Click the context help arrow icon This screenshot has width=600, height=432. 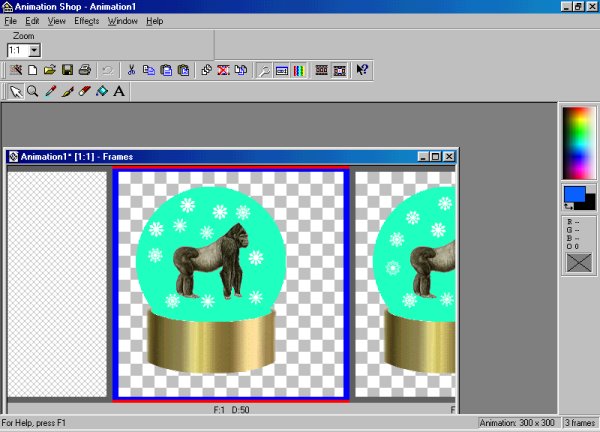tap(362, 70)
